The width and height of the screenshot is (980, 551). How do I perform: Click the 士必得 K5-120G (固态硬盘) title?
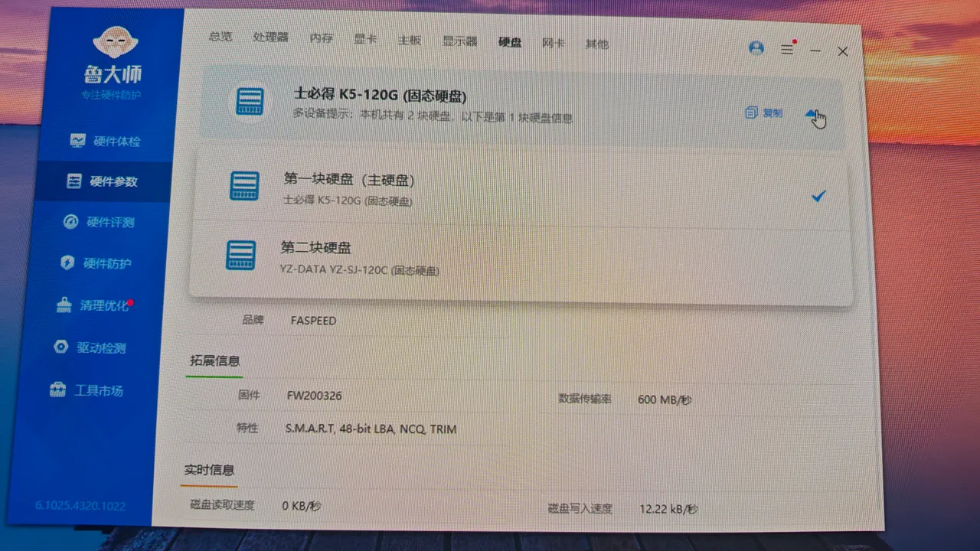(x=381, y=95)
